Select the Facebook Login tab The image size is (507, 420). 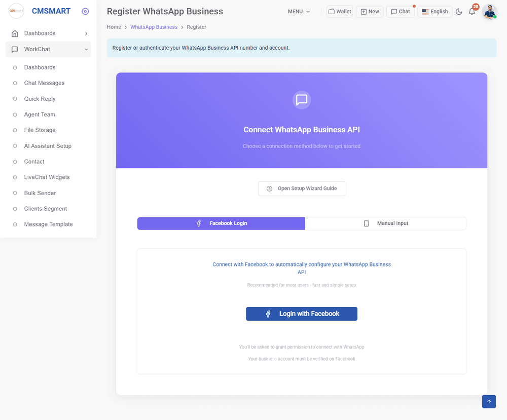[221, 223]
